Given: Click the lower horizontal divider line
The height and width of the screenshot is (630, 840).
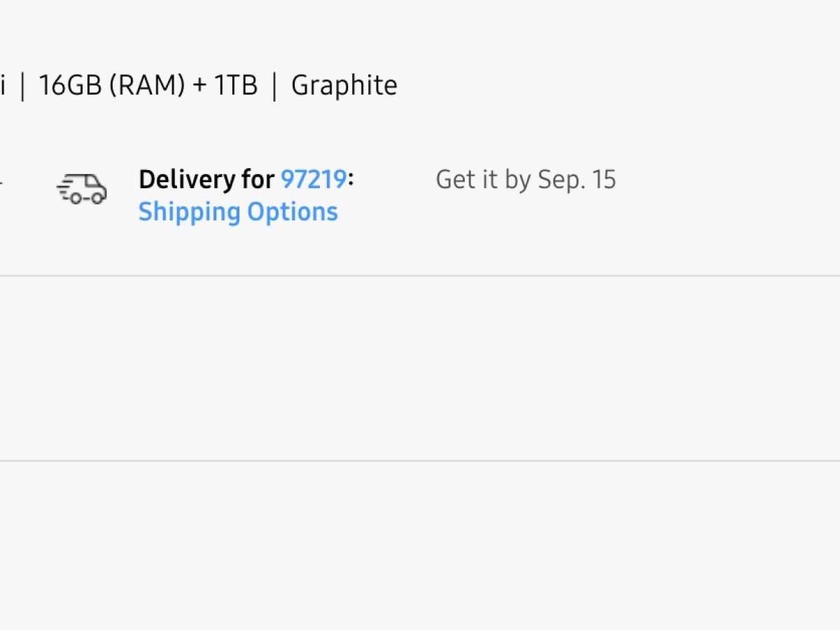Looking at the screenshot, I should pos(420,461).
